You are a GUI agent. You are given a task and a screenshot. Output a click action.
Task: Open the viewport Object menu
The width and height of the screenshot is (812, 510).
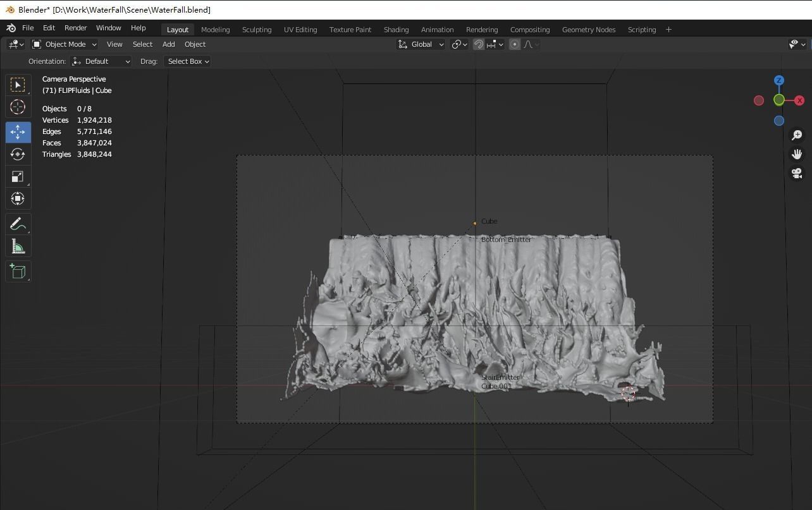pyautogui.click(x=195, y=44)
